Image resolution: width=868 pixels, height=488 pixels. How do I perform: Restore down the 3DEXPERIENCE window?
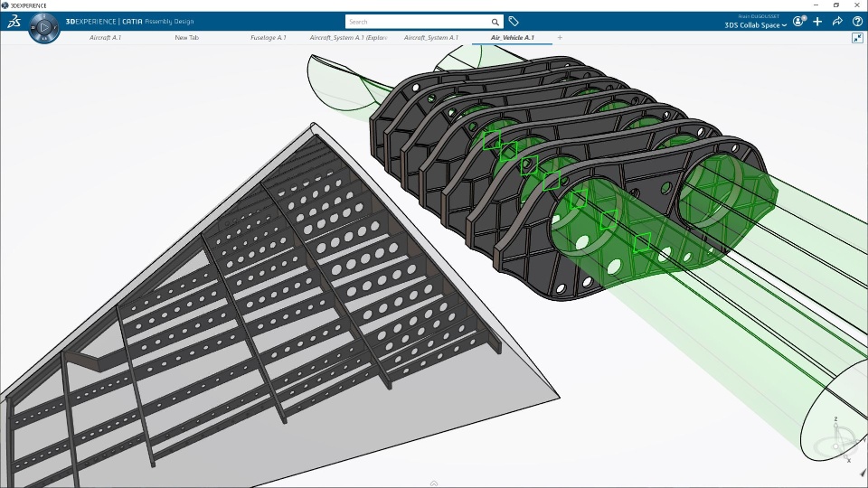(x=836, y=5)
